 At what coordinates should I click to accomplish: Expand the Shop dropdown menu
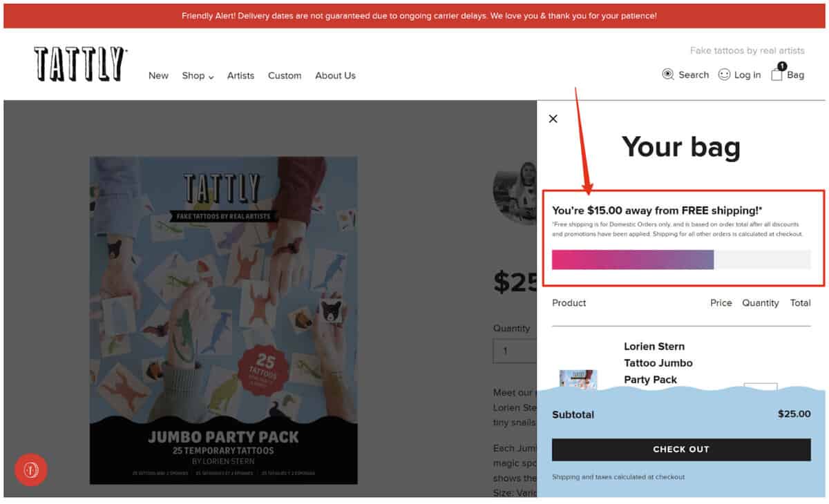pos(198,76)
